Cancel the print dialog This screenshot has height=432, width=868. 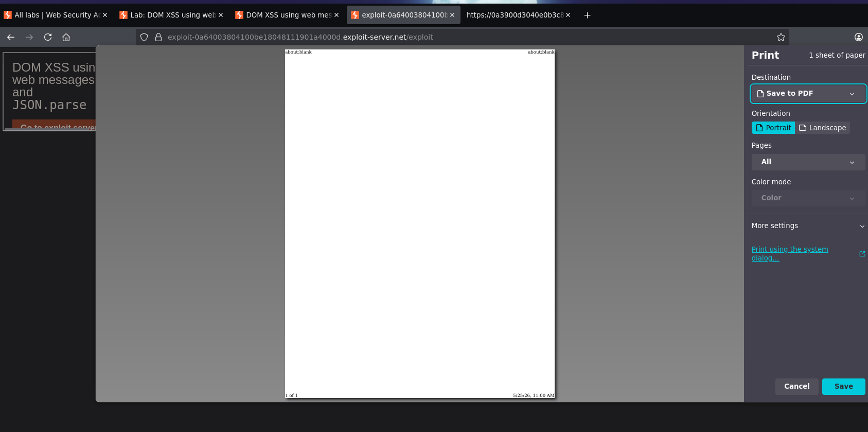coord(796,387)
